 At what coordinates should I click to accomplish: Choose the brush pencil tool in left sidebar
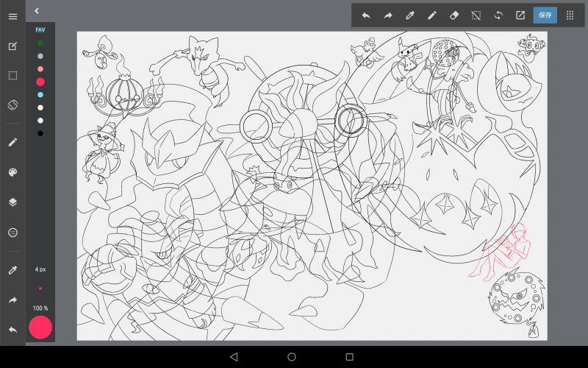coord(12,142)
